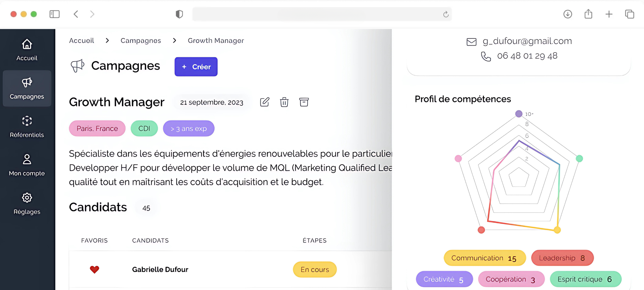Toggle the browser sidebar panel
Image resolution: width=644 pixels, height=290 pixels.
click(x=54, y=14)
